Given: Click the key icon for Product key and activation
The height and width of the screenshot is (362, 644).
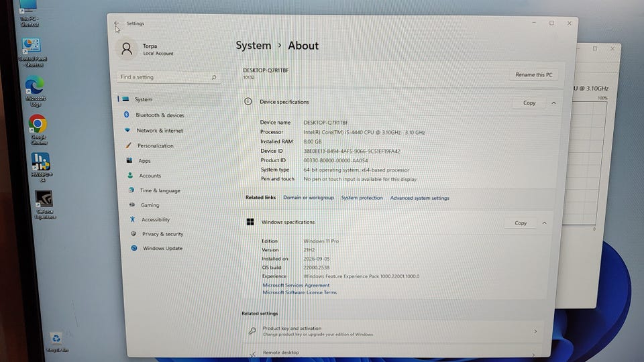Looking at the screenshot, I should 252,330.
